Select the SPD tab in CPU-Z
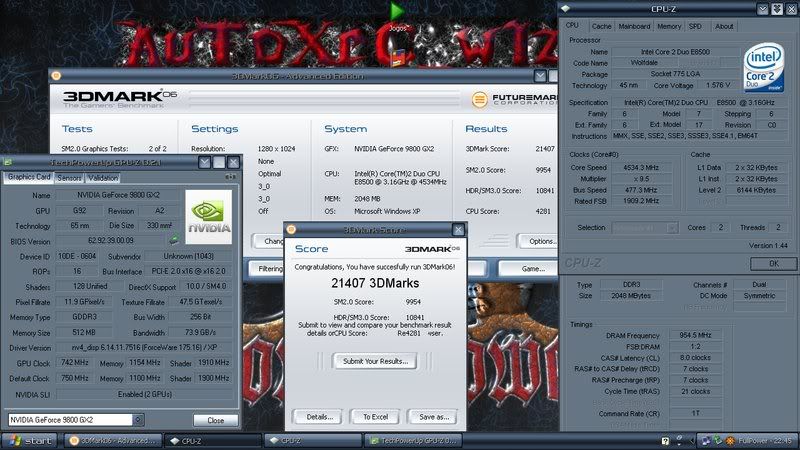 point(696,26)
